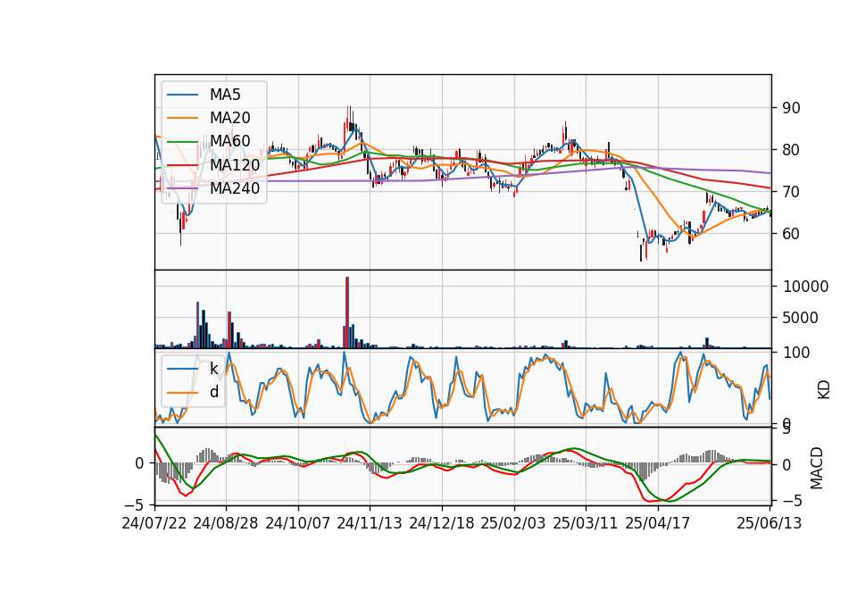This screenshot has width=857, height=616.
Task: Click the 10000 volume axis label
Action: [x=805, y=287]
